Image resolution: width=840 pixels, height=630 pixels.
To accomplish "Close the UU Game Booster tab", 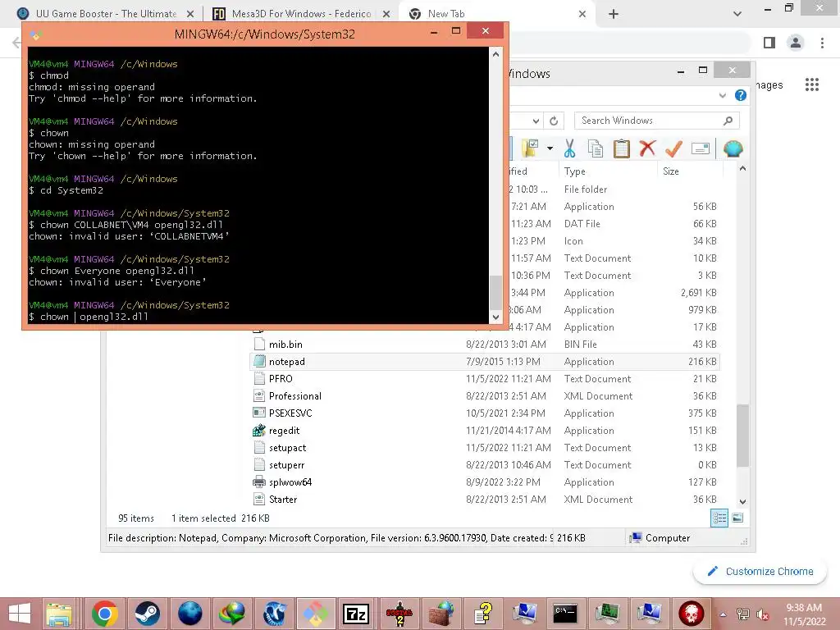I will (190, 14).
